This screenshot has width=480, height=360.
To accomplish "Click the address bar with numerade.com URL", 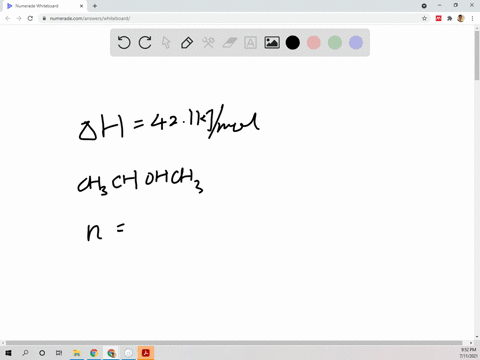I will (x=234, y=18).
